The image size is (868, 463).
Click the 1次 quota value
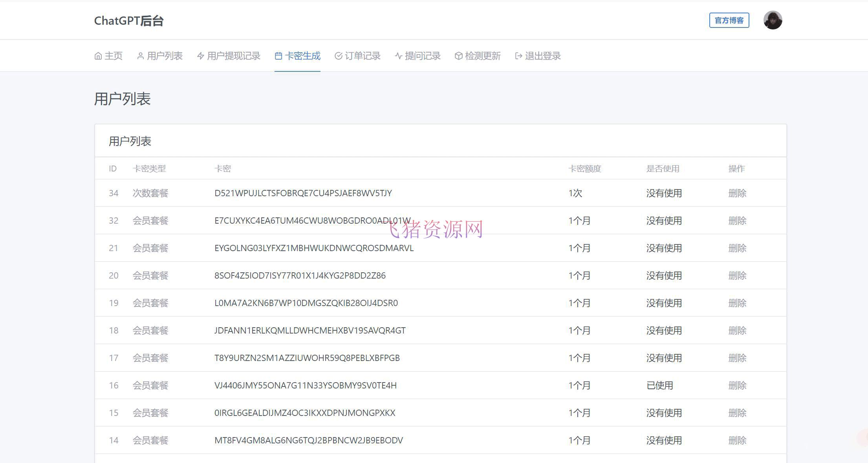click(x=575, y=193)
